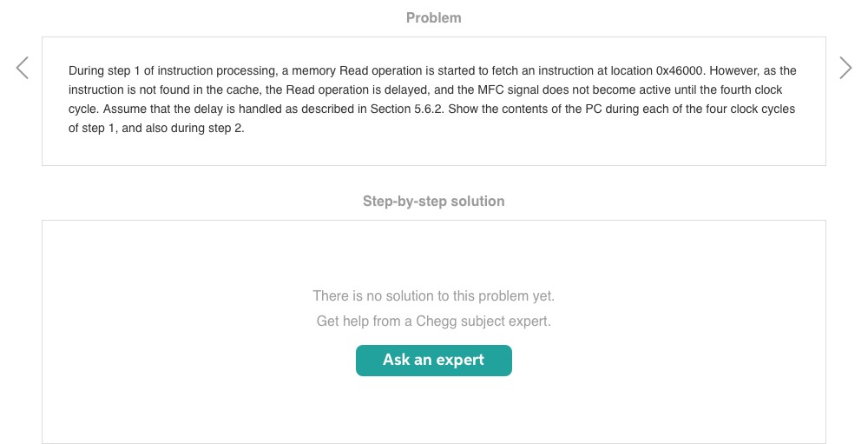The width and height of the screenshot is (868, 444).
Task: Click 'Get help from a Chegg subject expert' text
Action: 433,321
